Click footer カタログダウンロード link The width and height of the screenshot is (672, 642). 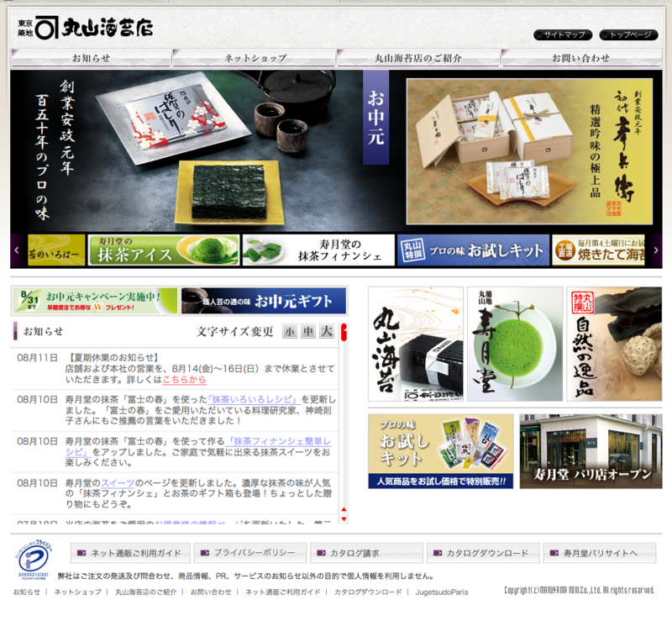tap(368, 592)
